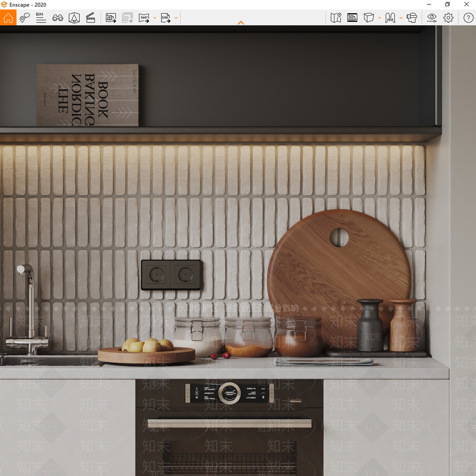Open the map pin and speech bubble tool
This screenshot has height=476, width=476.
(25, 18)
